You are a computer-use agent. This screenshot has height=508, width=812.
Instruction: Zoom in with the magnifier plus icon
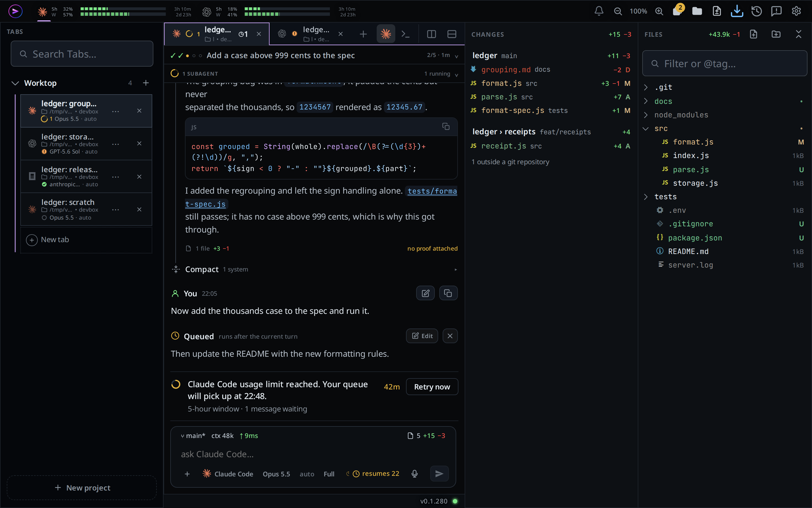[659, 11]
